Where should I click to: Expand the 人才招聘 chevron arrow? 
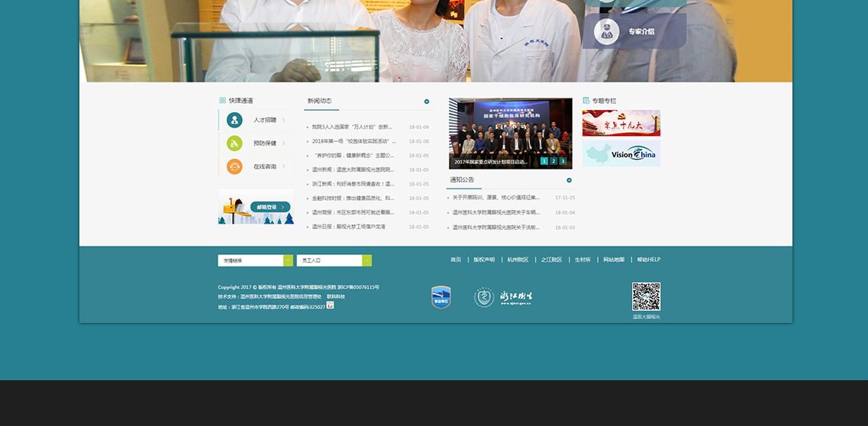[x=284, y=120]
